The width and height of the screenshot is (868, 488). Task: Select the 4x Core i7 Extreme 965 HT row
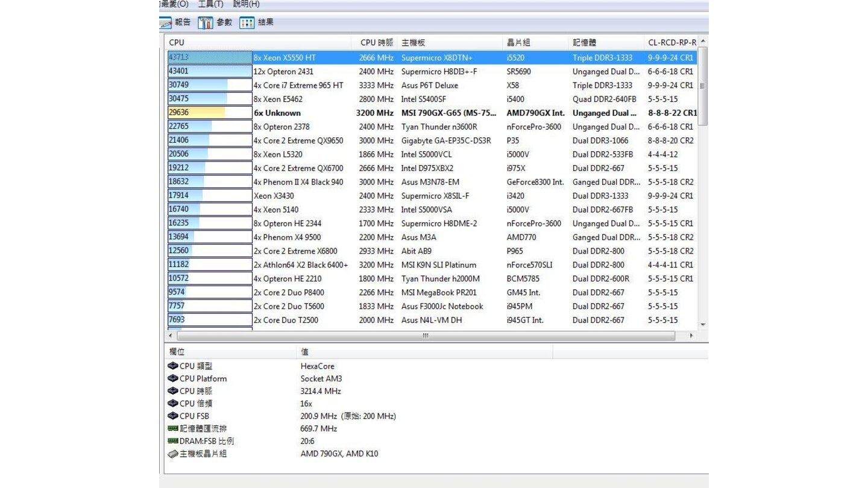click(x=432, y=86)
